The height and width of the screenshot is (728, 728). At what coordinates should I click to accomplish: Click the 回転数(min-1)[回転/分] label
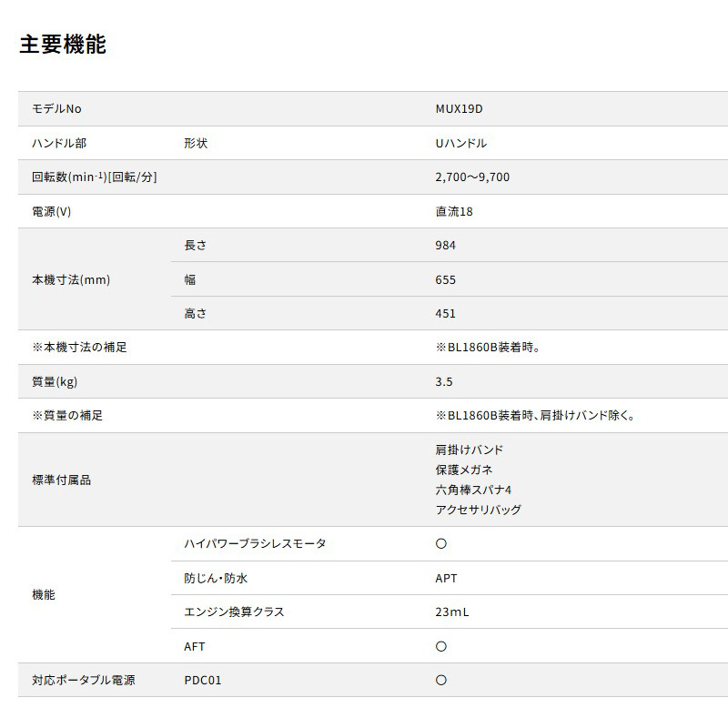(95, 177)
